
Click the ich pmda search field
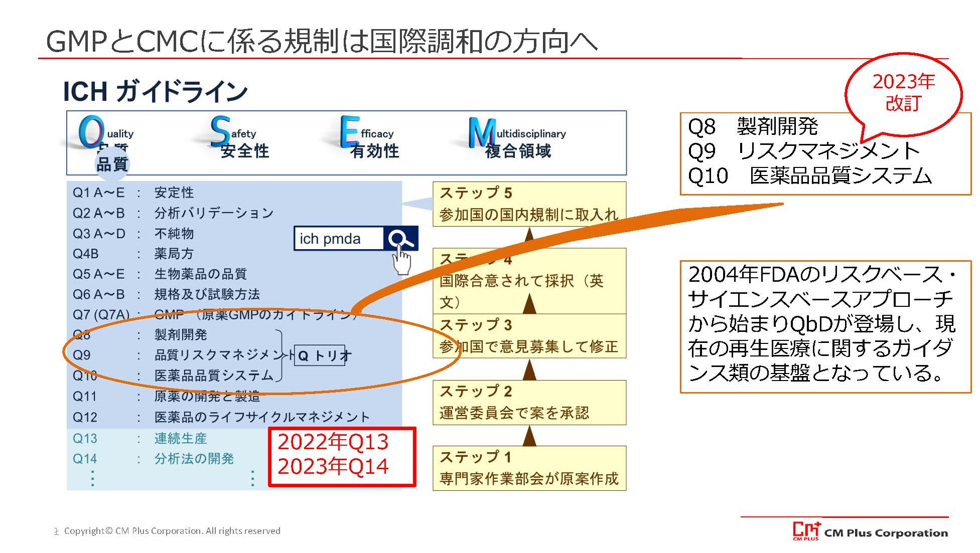point(338,239)
